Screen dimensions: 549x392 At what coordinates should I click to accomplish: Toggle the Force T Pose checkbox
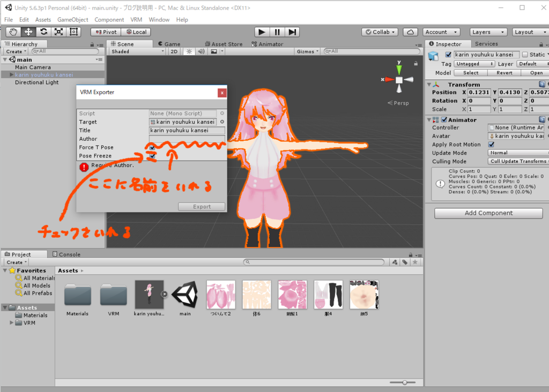tap(152, 147)
